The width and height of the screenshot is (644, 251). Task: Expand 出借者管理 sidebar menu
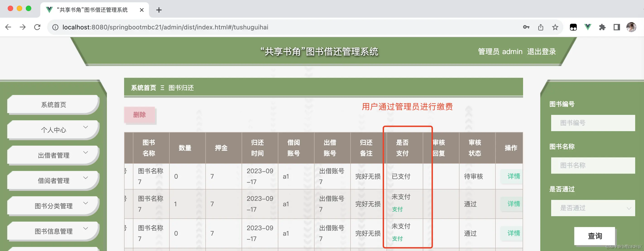(x=53, y=155)
